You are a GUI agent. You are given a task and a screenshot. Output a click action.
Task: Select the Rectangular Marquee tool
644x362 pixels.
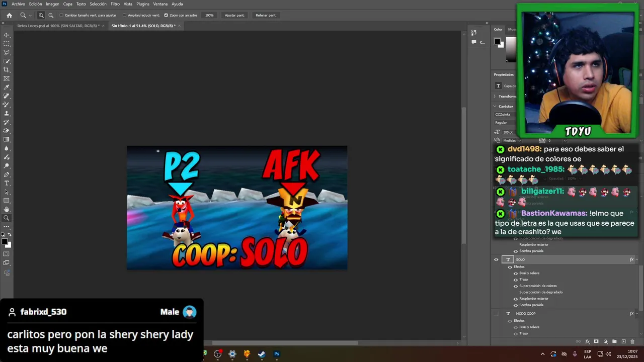pyautogui.click(x=7, y=44)
